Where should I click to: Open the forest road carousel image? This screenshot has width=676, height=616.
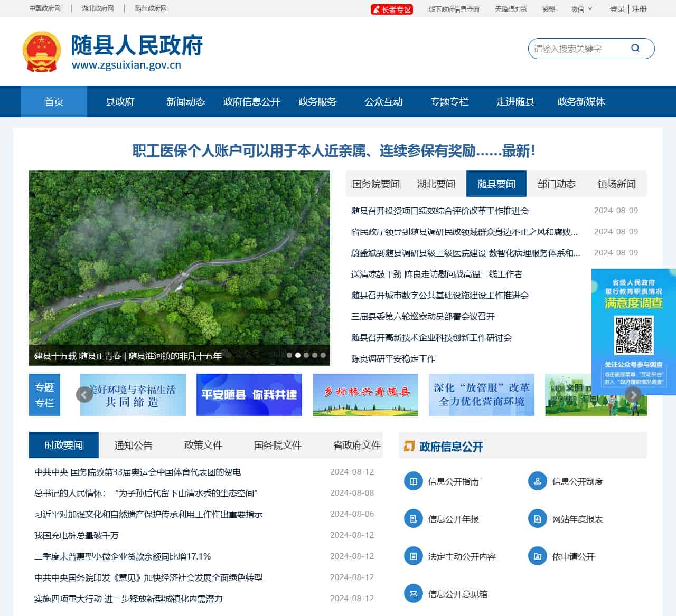pyautogui.click(x=180, y=268)
